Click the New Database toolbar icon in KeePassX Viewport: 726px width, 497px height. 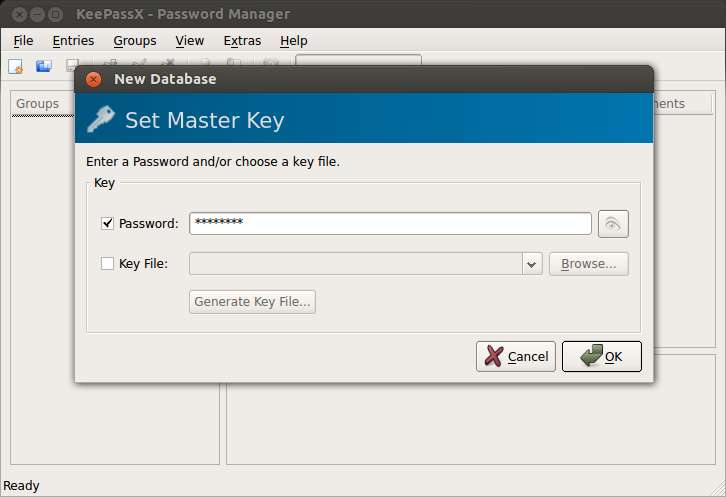click(15, 66)
